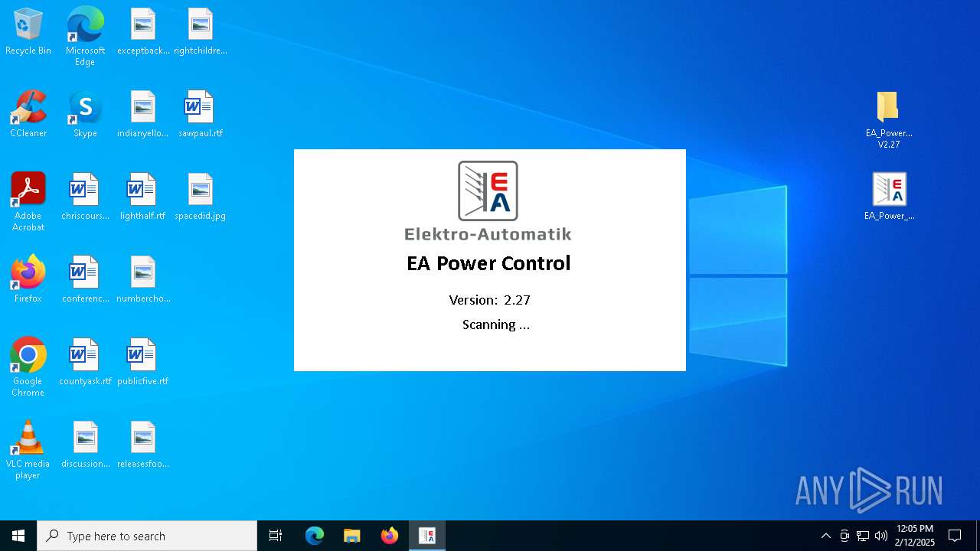Select the exceptback image file icon

pyautogui.click(x=143, y=32)
